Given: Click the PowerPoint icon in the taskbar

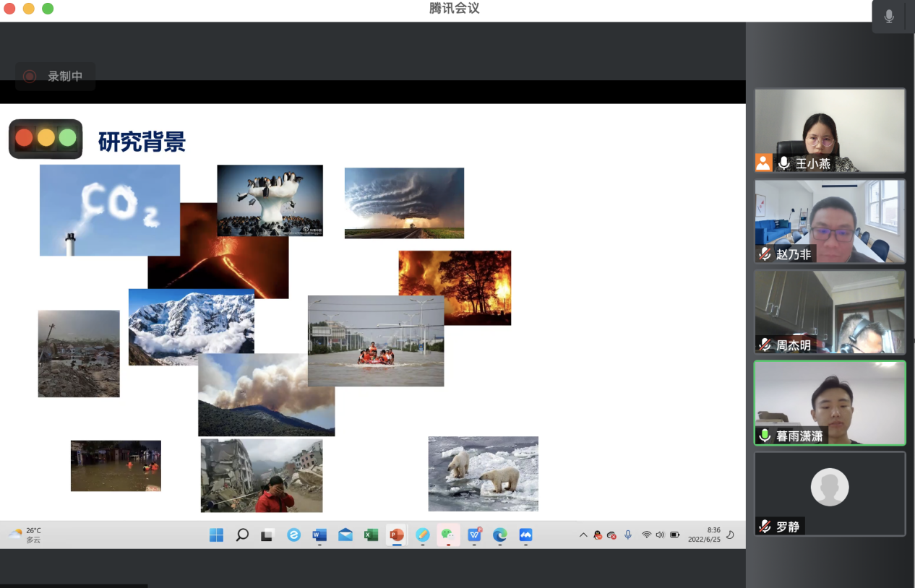Looking at the screenshot, I should (396, 535).
